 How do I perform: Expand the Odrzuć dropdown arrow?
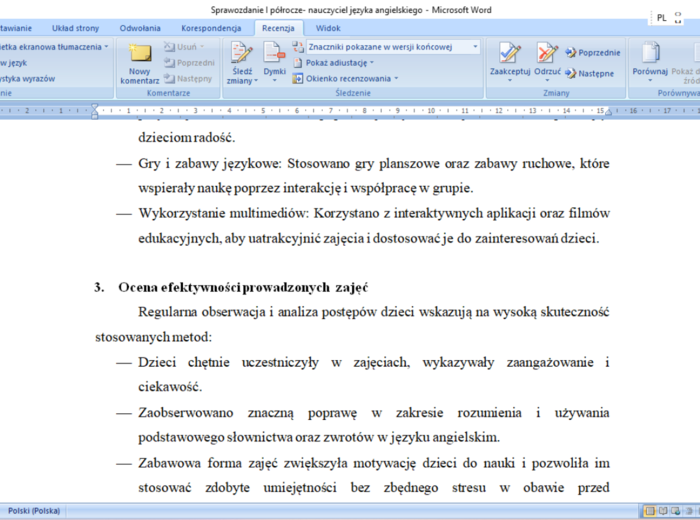click(547, 81)
